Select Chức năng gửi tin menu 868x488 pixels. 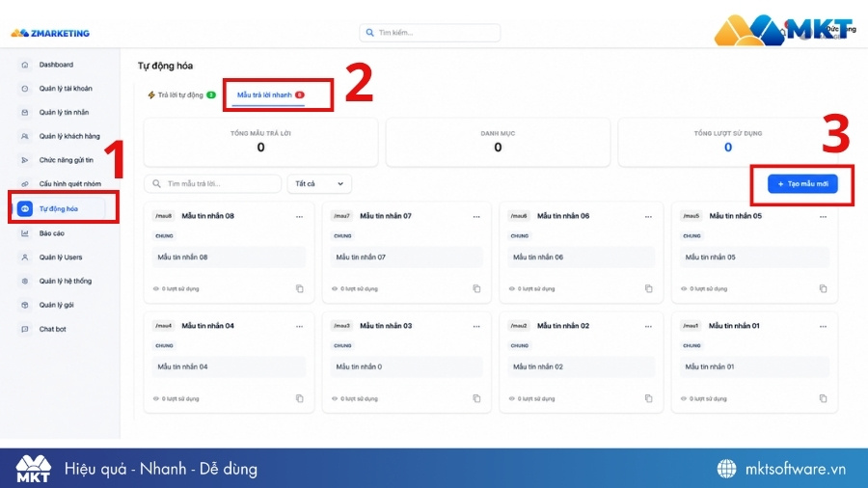tap(66, 160)
